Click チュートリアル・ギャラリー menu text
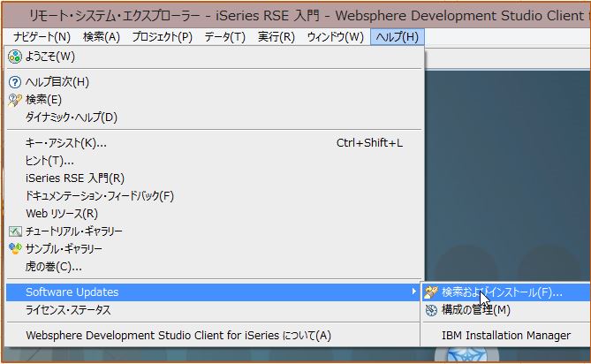The height and width of the screenshot is (364, 591). (x=74, y=231)
